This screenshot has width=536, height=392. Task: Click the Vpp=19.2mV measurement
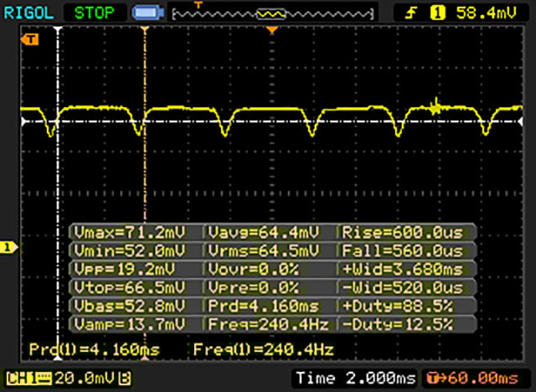[124, 270]
